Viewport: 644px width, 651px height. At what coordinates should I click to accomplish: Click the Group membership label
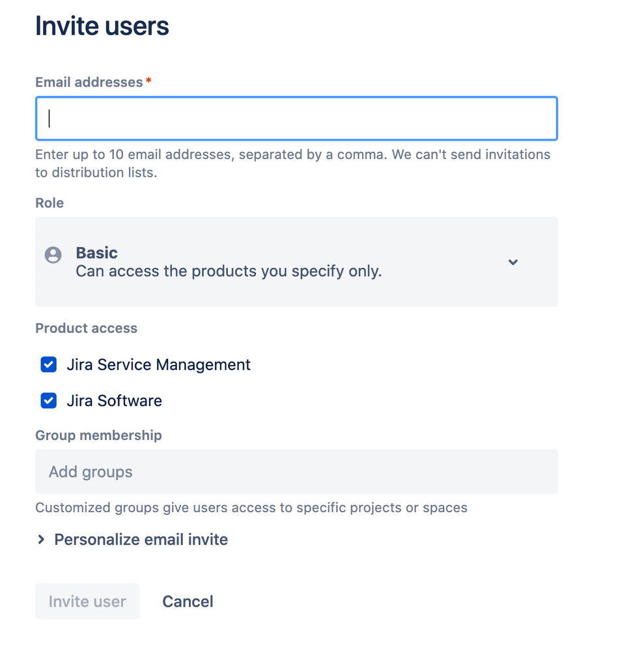pos(98,435)
